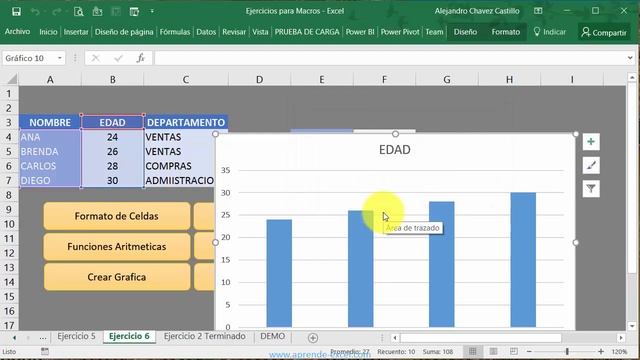Screen dimensions: 640x360
Task: Click the COMPRAS cell
Action: [180, 166]
